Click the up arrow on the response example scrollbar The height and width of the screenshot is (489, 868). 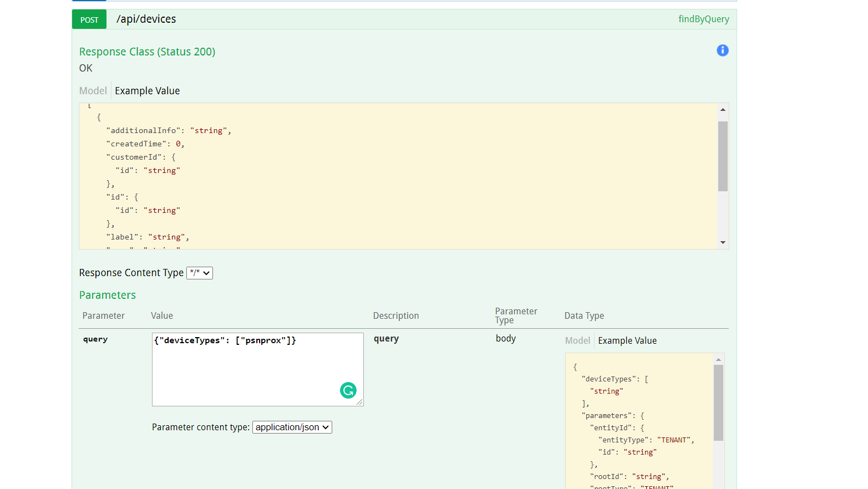point(723,109)
